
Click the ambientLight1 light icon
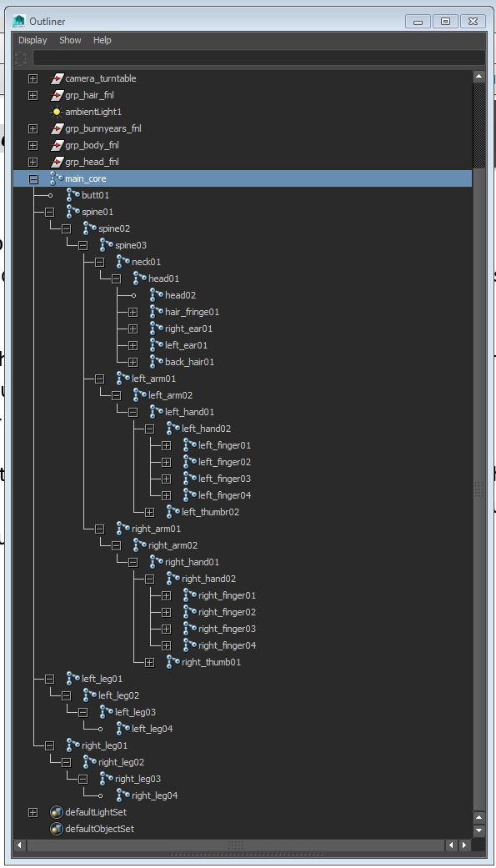(57, 112)
